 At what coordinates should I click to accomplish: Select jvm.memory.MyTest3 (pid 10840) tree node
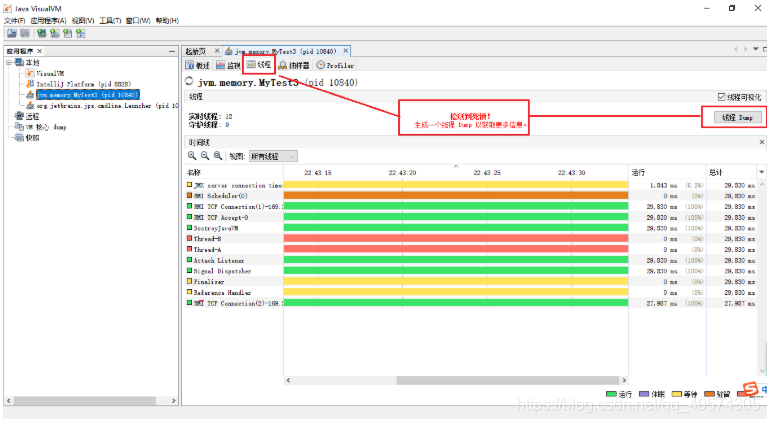tap(88, 94)
